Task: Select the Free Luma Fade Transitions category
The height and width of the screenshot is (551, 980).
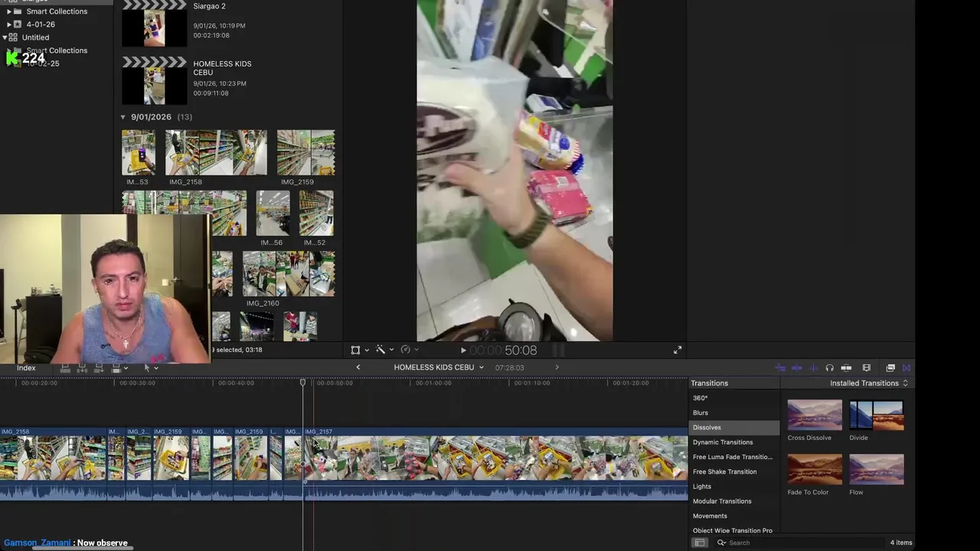Action: (x=733, y=457)
